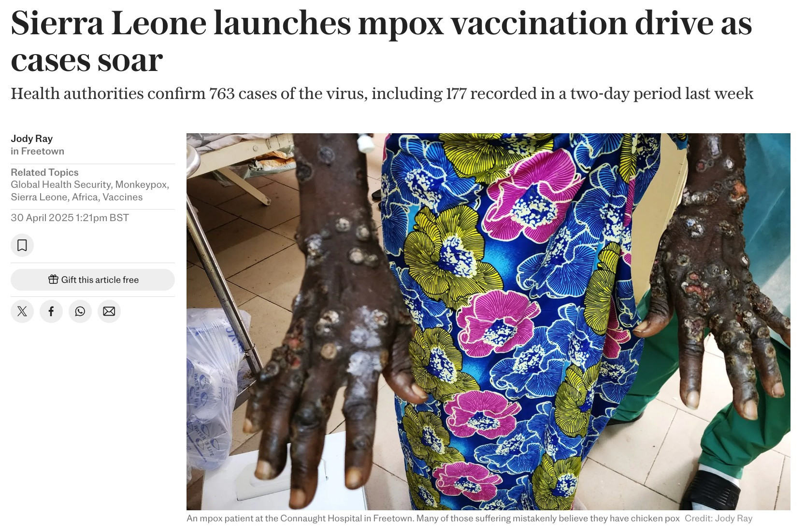This screenshot has width=805, height=532.
Task: Click the mpox patient hands photo
Action: pos(488,322)
